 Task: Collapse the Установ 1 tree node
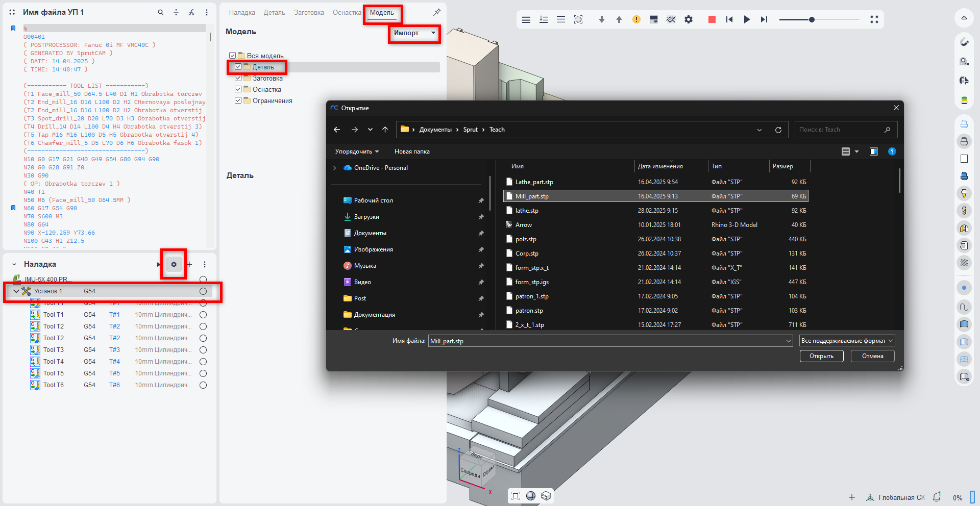point(16,291)
